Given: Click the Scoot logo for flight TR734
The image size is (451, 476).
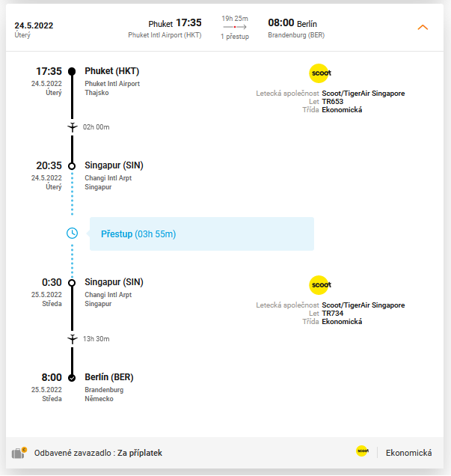Looking at the screenshot, I should pyautogui.click(x=319, y=285).
